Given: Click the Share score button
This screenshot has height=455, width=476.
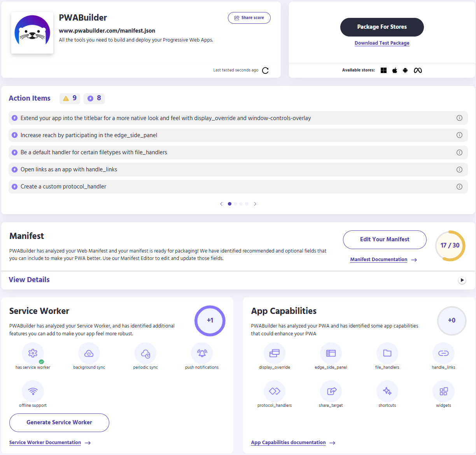Looking at the screenshot, I should pos(249,18).
